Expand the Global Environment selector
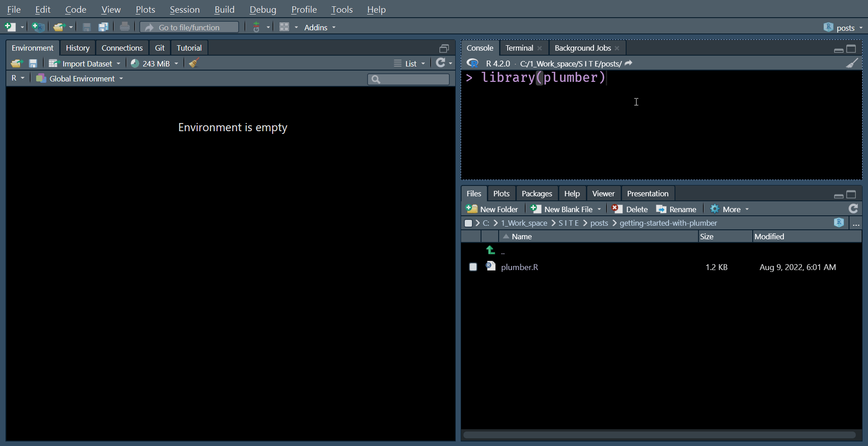868x446 pixels. coord(80,79)
